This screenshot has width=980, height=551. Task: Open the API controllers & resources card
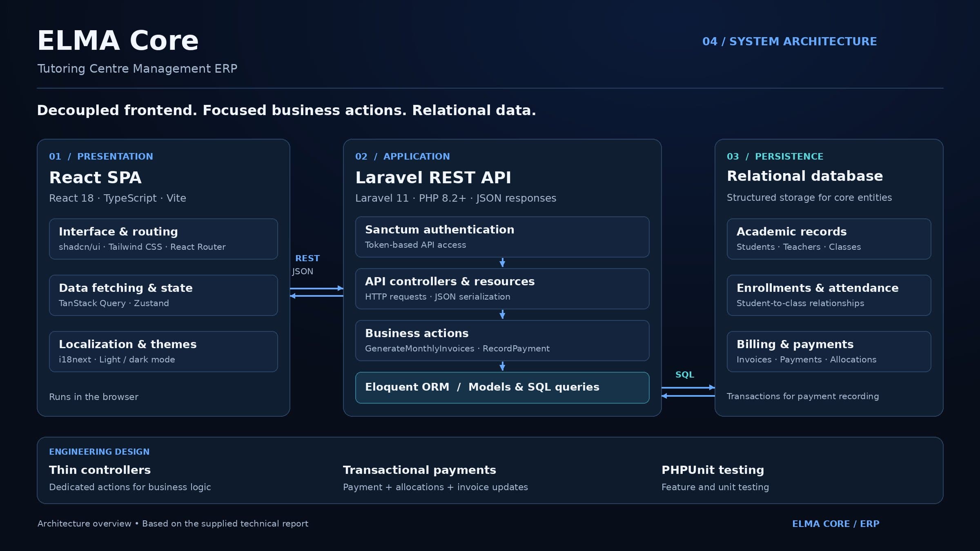[502, 289]
